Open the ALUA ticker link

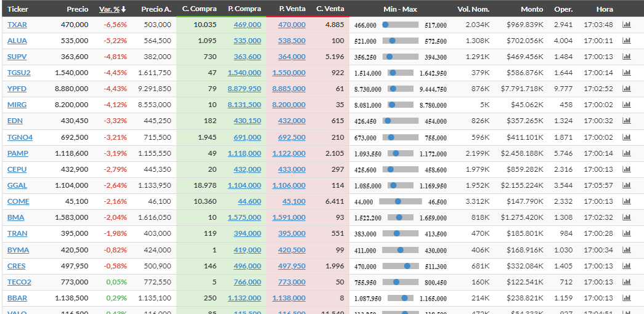17,41
